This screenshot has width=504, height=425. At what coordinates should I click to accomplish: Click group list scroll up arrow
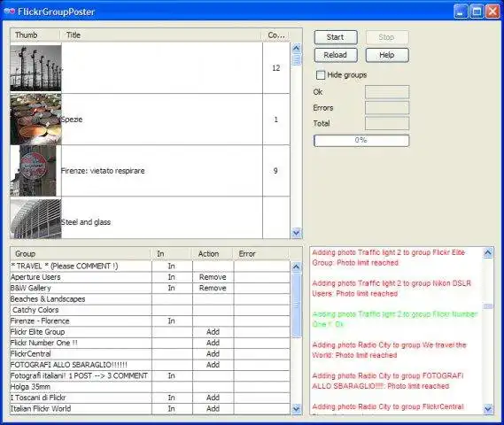[x=297, y=267]
